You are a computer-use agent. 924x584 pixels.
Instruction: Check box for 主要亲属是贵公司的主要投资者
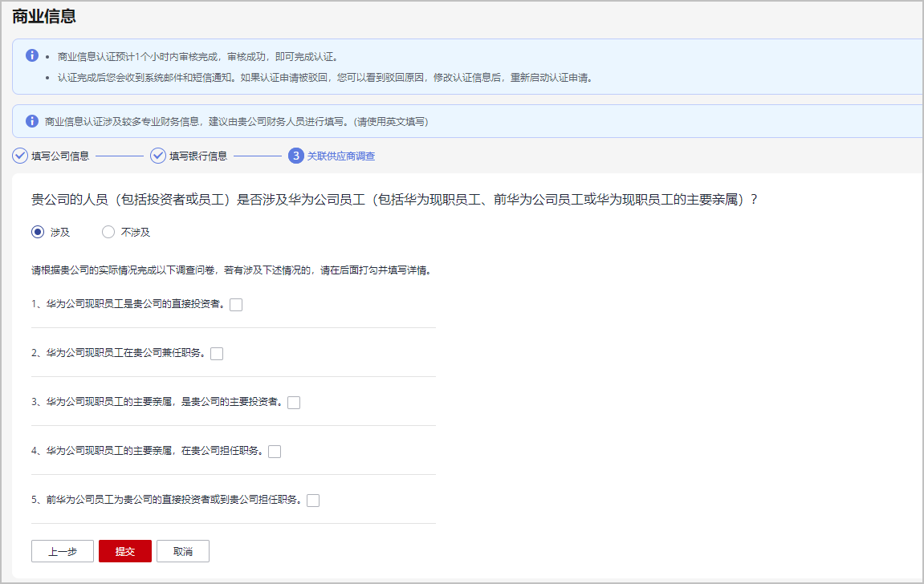[x=294, y=402]
